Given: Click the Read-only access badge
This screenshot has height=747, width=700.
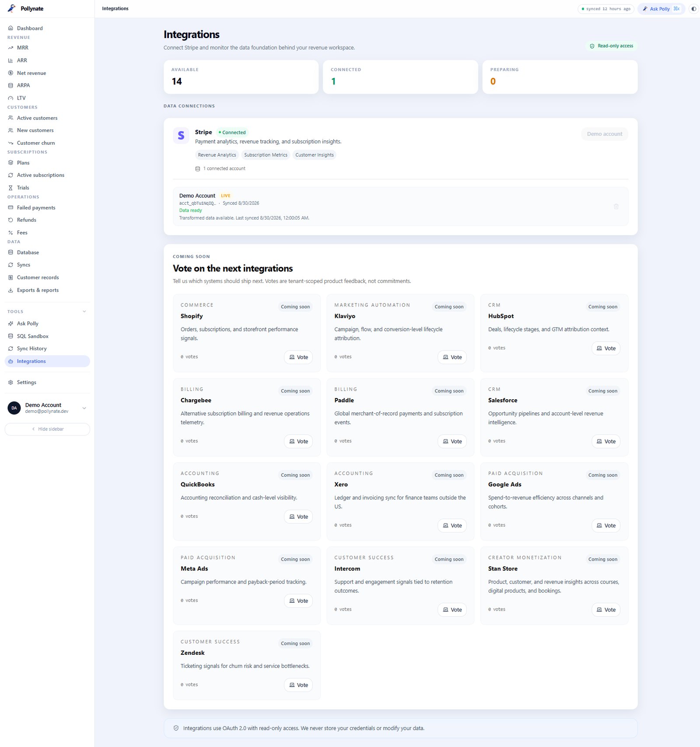Looking at the screenshot, I should (x=612, y=46).
